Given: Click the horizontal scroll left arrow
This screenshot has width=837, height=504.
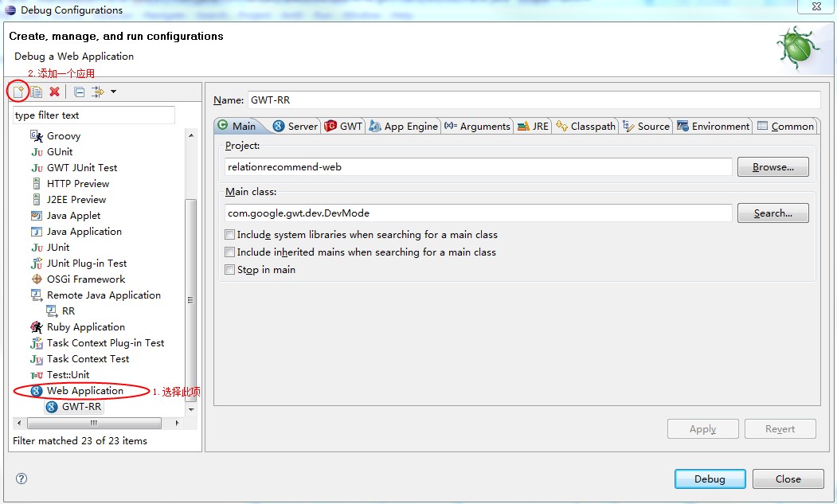Looking at the screenshot, I should click(19, 423).
